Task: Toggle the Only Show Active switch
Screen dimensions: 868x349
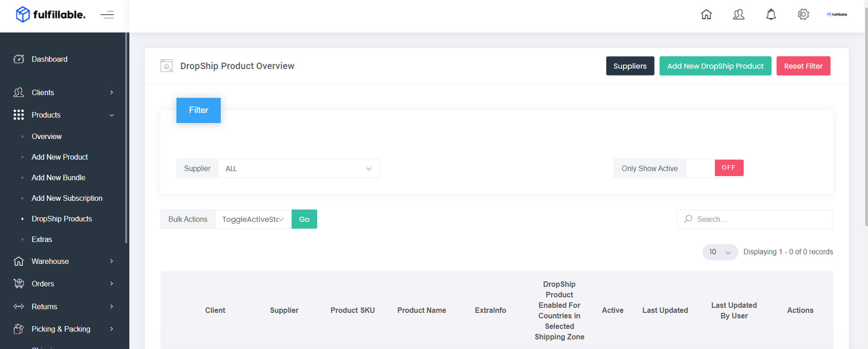Action: tap(714, 168)
